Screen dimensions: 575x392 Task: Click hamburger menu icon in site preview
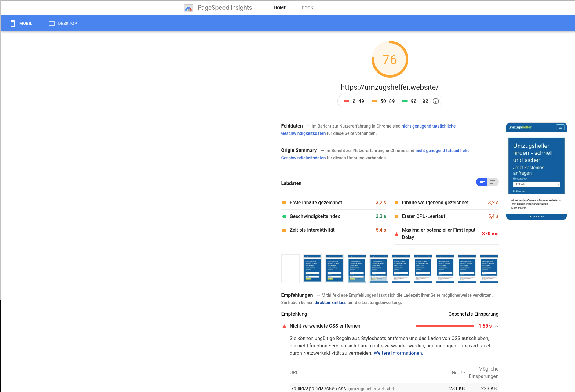tap(560, 127)
